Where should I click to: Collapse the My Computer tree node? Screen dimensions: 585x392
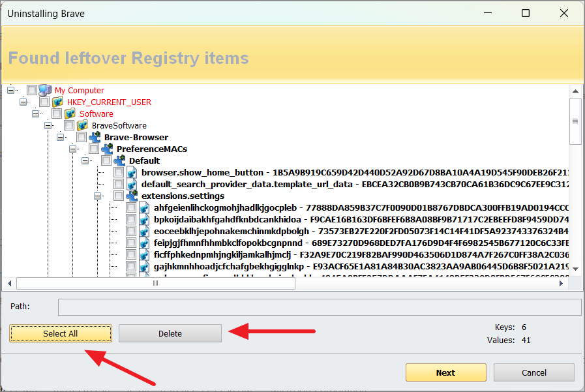pos(11,90)
